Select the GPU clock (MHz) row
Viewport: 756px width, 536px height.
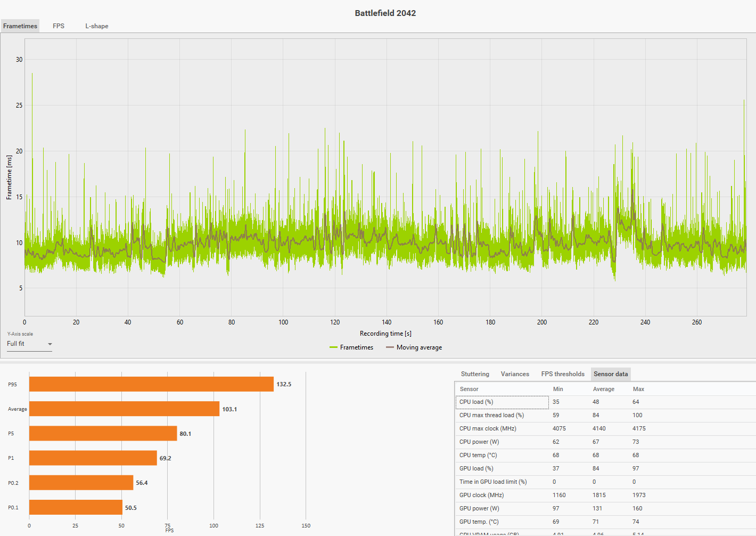click(x=605, y=496)
